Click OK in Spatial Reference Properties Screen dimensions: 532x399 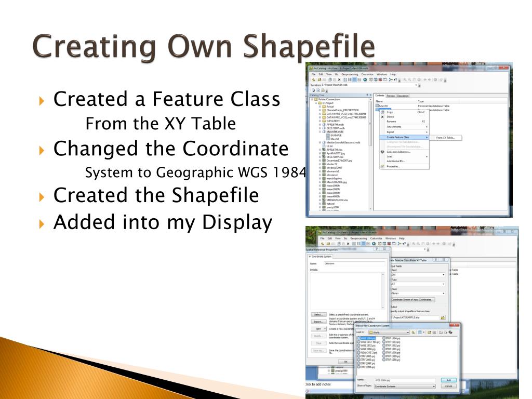click(345, 362)
